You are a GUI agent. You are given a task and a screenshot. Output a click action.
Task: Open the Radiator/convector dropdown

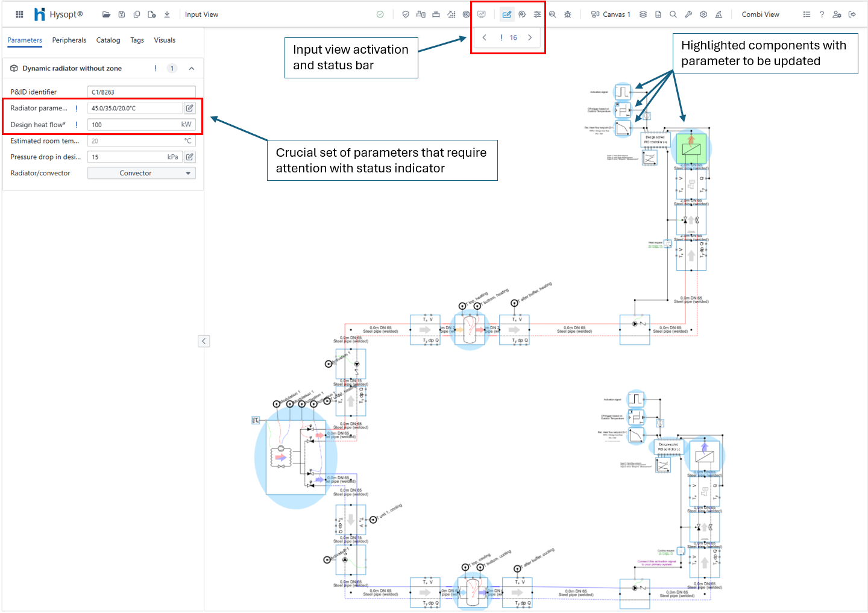point(142,173)
